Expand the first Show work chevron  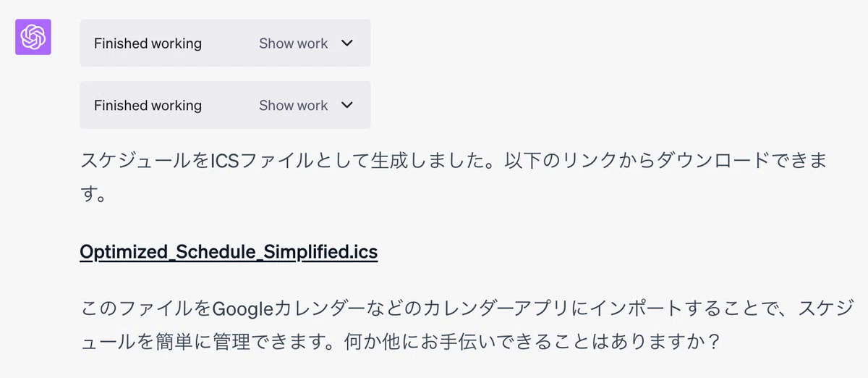(x=347, y=43)
